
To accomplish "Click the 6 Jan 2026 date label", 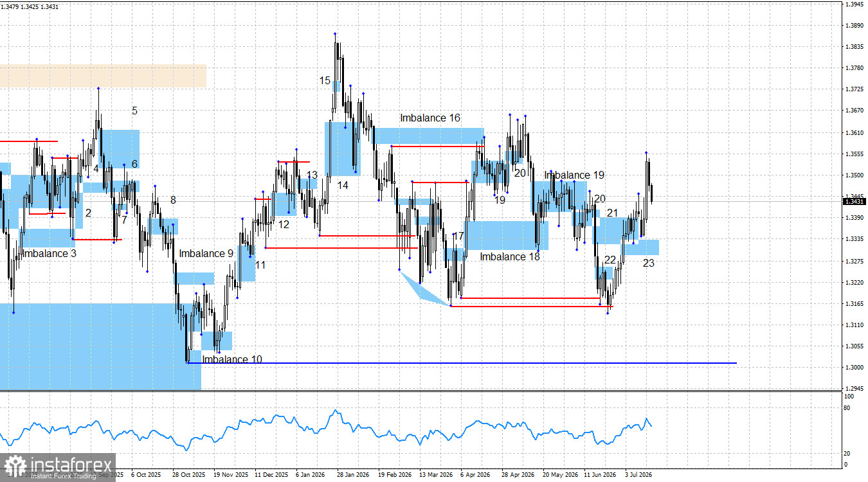I will (310, 475).
